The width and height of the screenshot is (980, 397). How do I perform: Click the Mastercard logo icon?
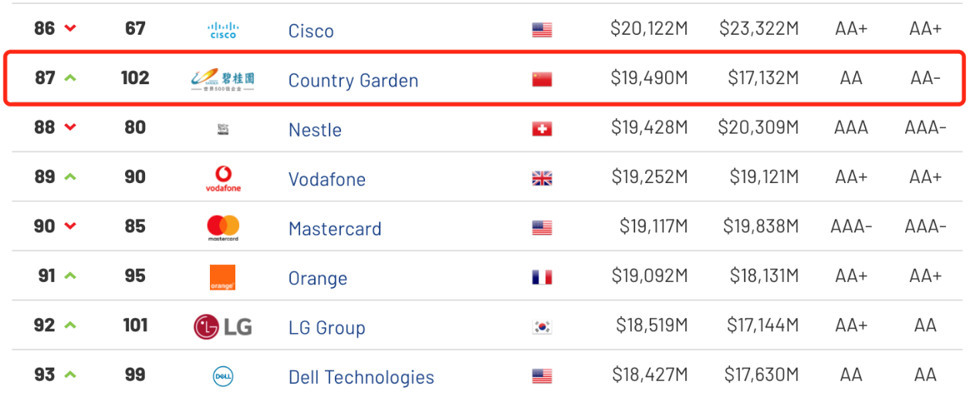[x=223, y=228]
